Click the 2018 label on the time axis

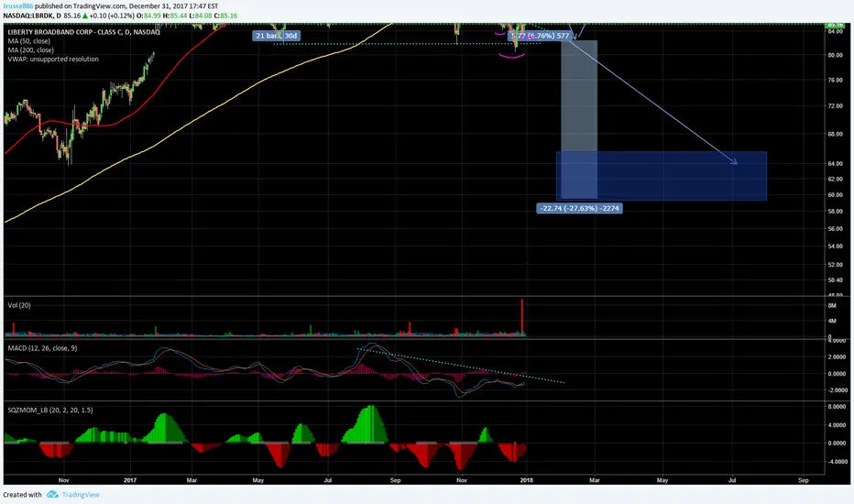[527, 480]
